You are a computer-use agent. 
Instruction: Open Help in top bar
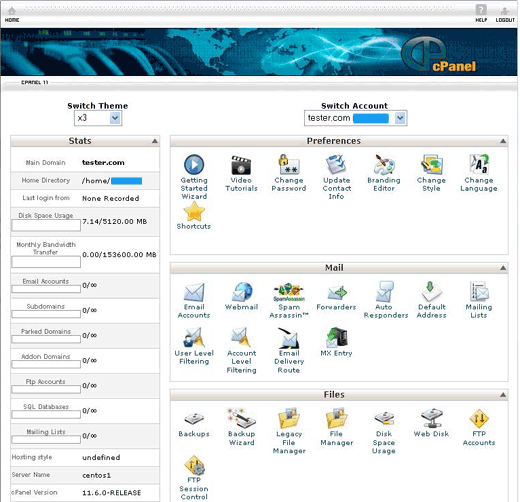click(x=481, y=14)
